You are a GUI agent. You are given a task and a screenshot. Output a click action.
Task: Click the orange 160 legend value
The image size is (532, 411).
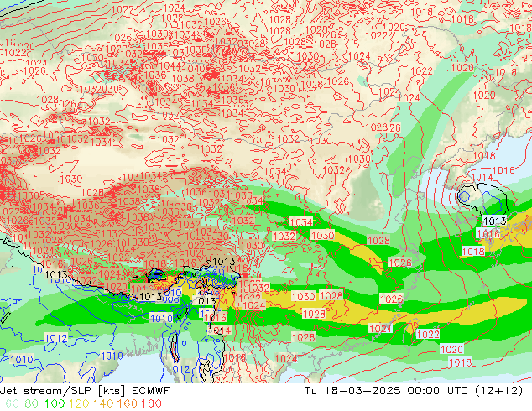click(x=128, y=403)
